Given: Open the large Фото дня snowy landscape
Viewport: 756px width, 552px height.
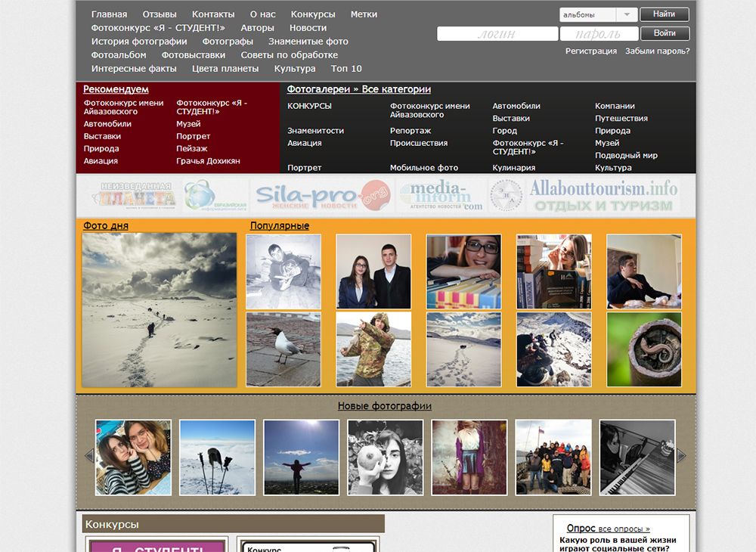Looking at the screenshot, I should (160, 310).
